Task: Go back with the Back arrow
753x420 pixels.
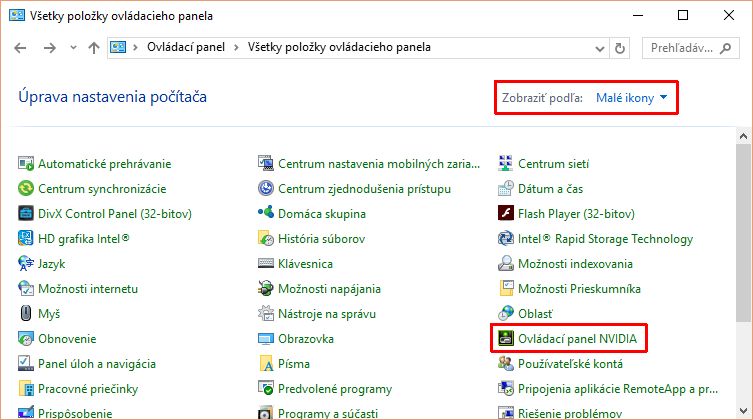Action: click(20, 48)
